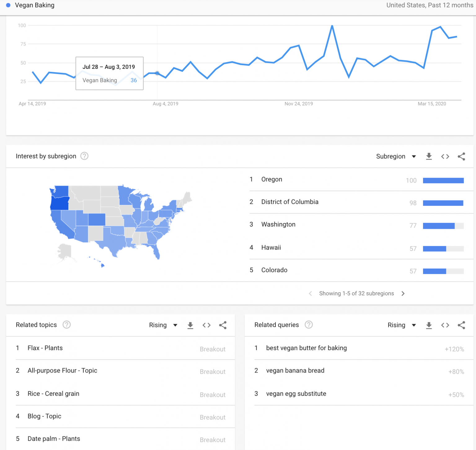Screen dimensions: 476x450
Task: Click the download icon in Related queries
Action: click(x=429, y=325)
